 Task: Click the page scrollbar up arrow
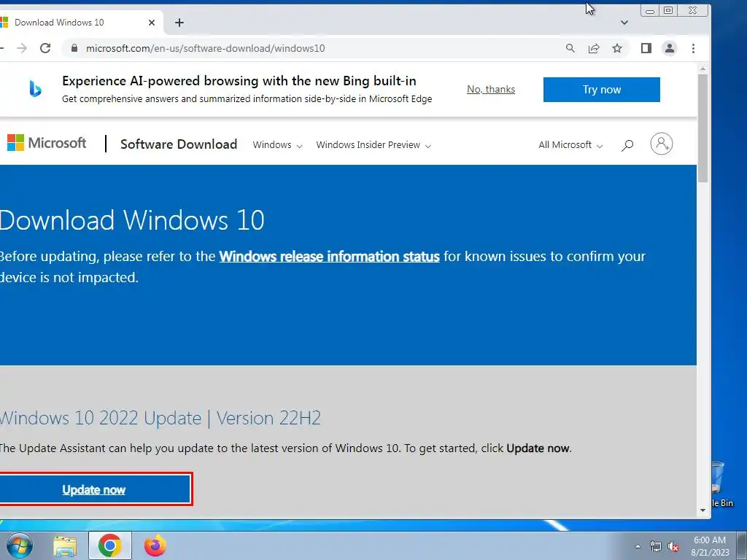coord(703,69)
